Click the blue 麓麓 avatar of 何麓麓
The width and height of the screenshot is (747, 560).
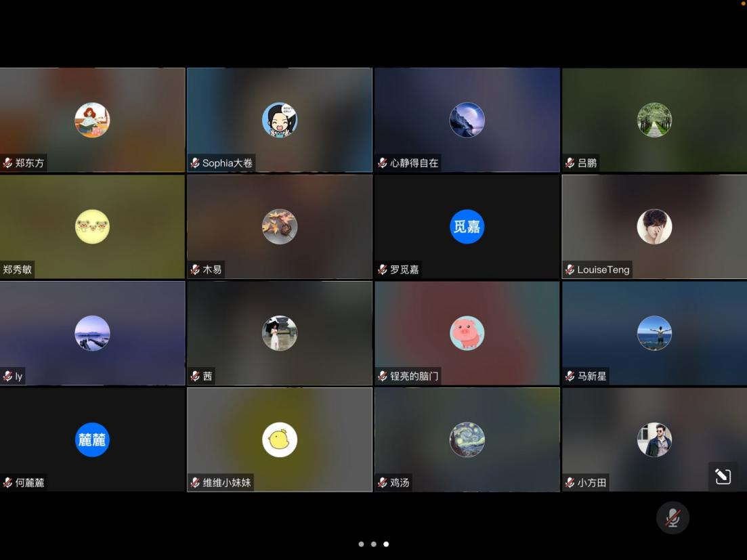click(x=92, y=439)
